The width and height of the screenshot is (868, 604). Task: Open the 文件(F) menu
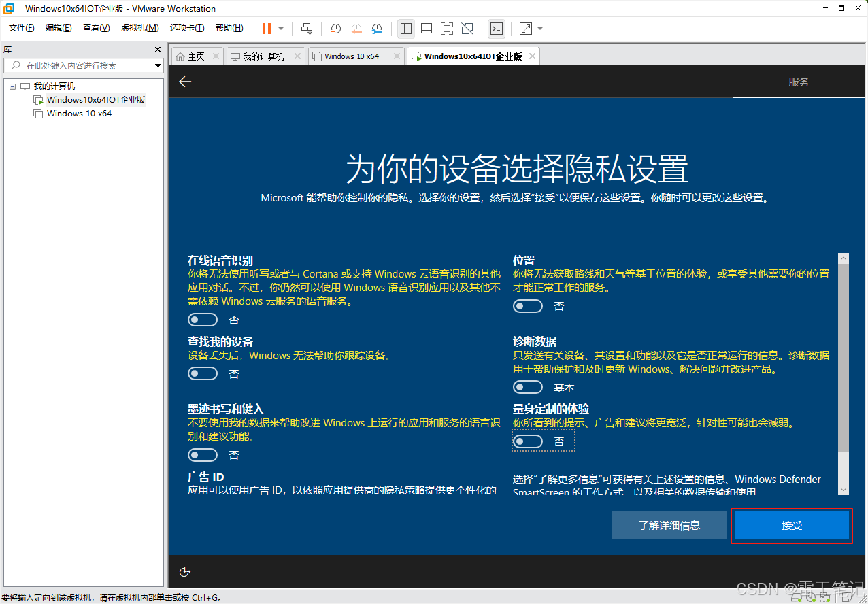[22, 28]
